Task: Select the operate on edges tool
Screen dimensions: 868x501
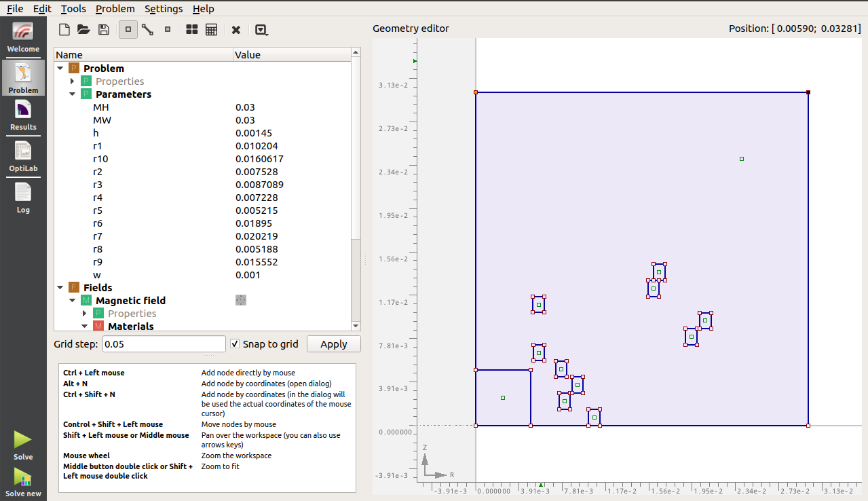Action: (x=147, y=29)
